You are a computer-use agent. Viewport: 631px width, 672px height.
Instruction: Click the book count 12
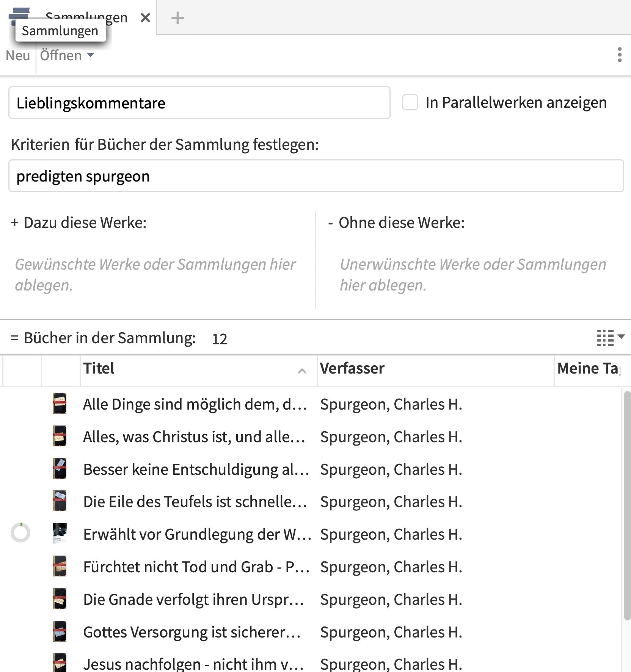(x=220, y=339)
